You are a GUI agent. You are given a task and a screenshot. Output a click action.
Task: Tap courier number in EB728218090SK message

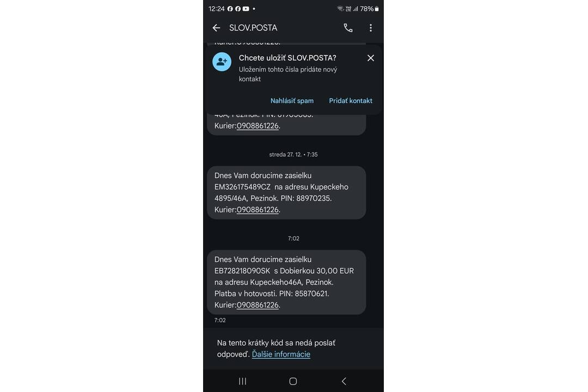coord(258,305)
